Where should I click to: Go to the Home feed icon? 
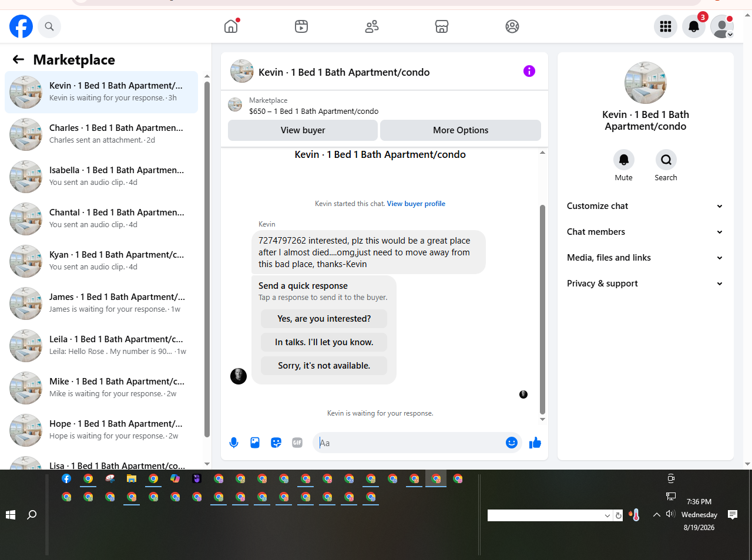[x=231, y=26]
